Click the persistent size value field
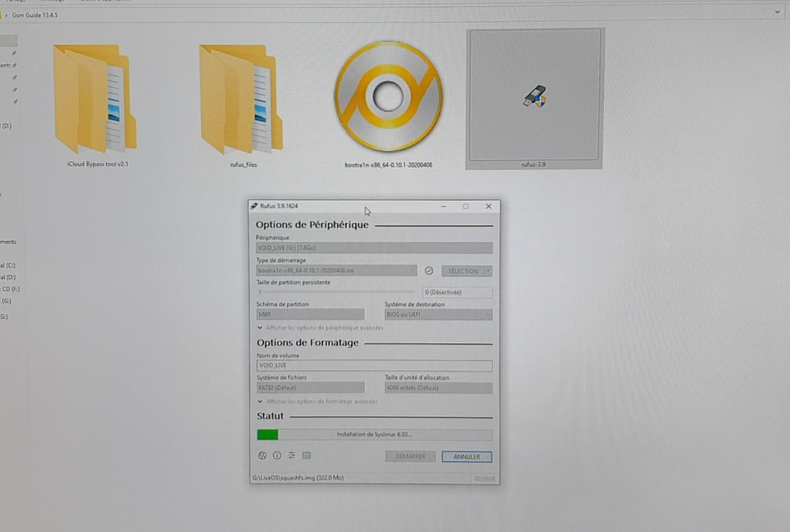 coord(457,292)
